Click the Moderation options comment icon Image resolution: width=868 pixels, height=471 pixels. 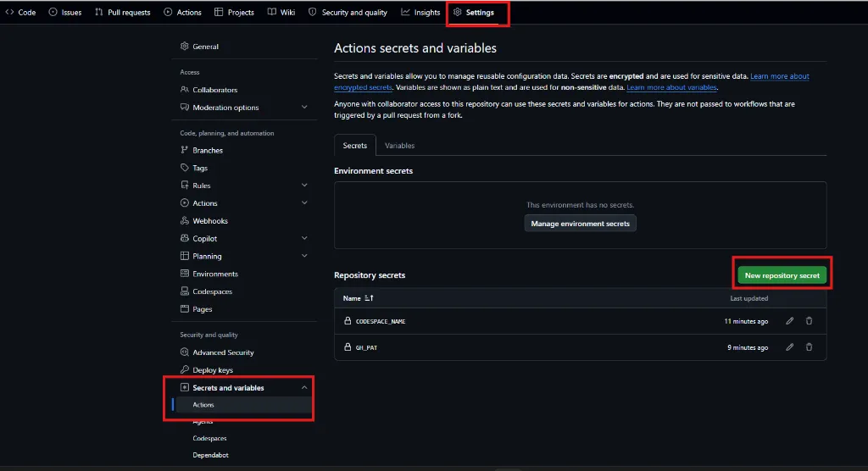click(x=184, y=108)
